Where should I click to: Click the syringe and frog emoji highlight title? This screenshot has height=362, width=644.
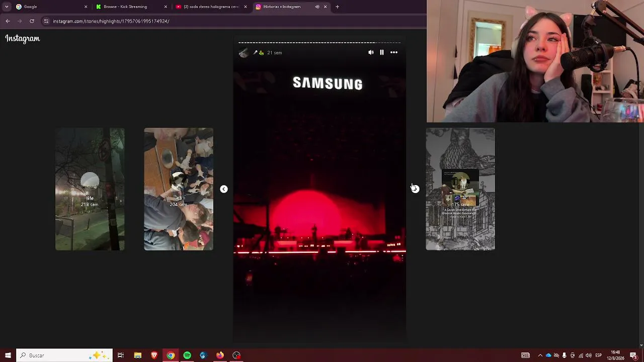tap(259, 53)
